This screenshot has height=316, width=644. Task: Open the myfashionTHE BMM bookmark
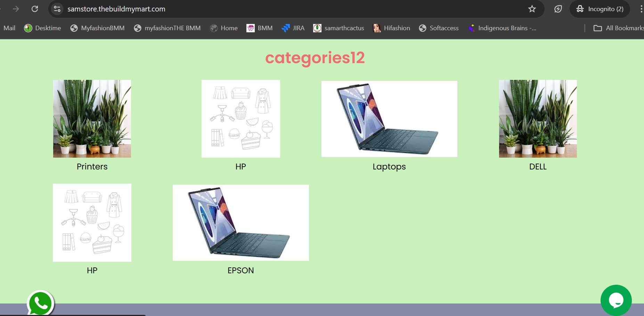(167, 28)
